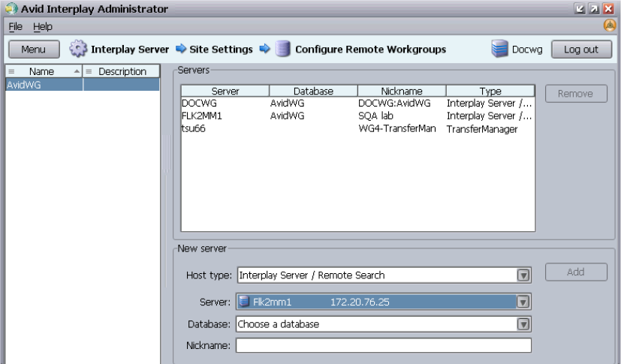Open the Server dropdown list
621x364 pixels.
click(525, 302)
